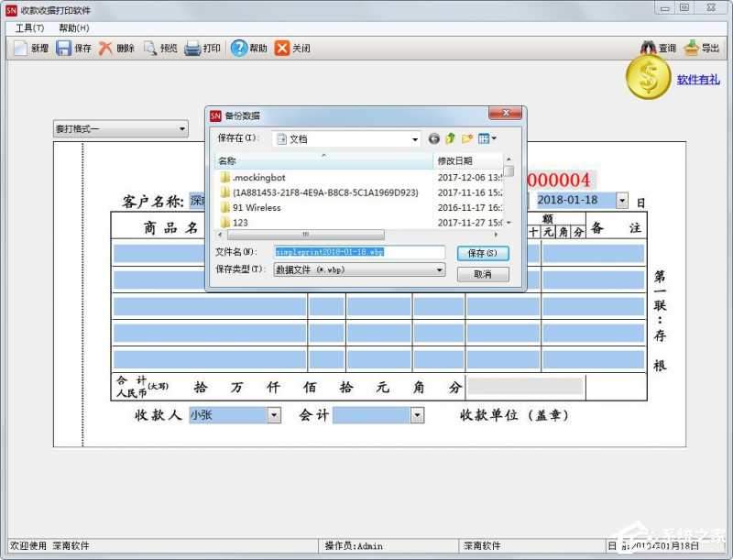Image resolution: width=733 pixels, height=560 pixels.
Task: Expand the 保存在 location dropdown
Action: (x=414, y=139)
